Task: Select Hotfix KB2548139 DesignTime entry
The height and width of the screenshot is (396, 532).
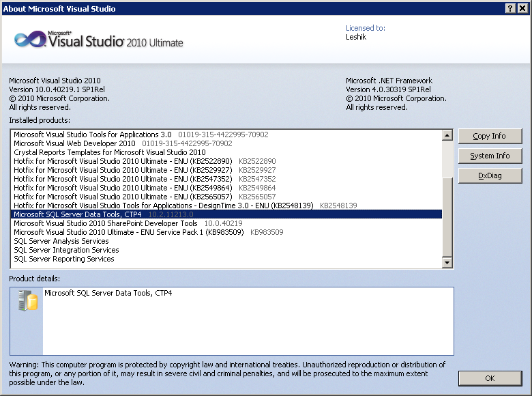Action: point(226,206)
